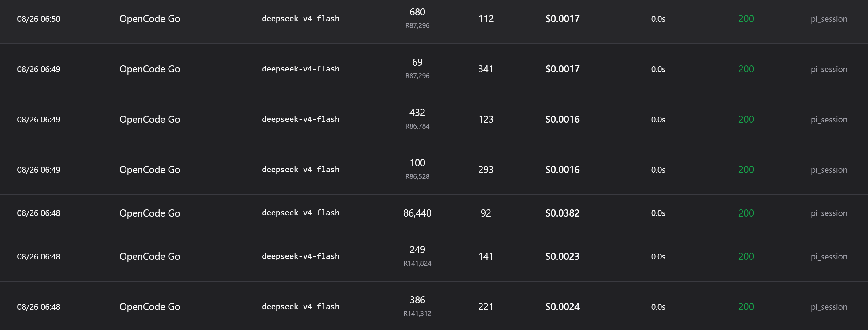Click the 200 status in the $0.0024 row

coord(746,306)
